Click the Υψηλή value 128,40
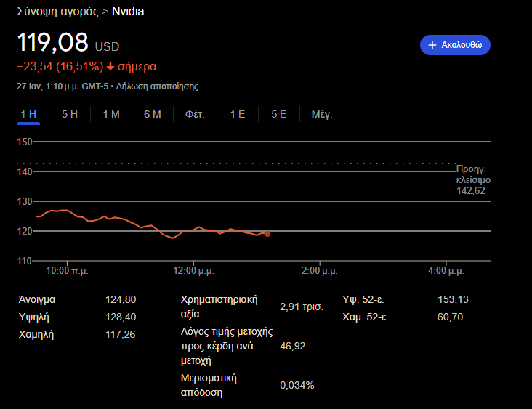This screenshot has height=409, width=532. pos(121,317)
